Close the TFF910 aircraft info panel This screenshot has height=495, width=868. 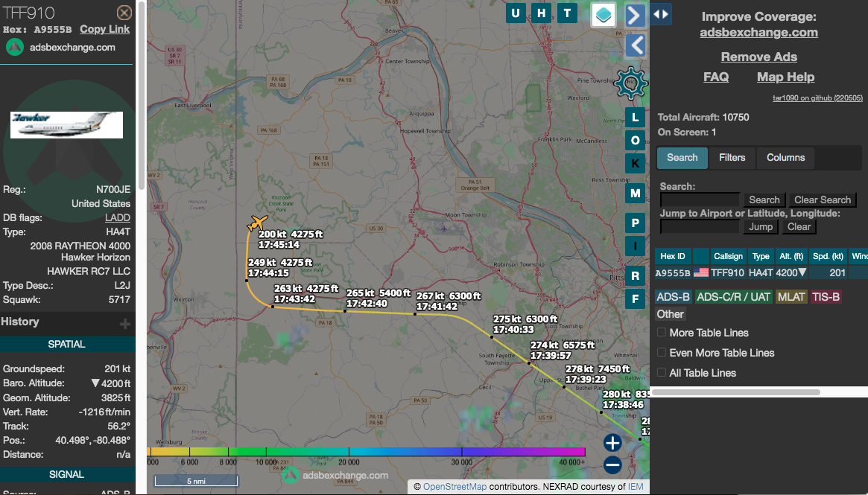124,13
